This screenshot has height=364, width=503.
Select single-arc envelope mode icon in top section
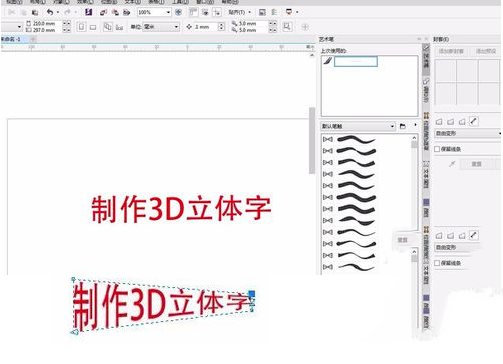pos(451,122)
